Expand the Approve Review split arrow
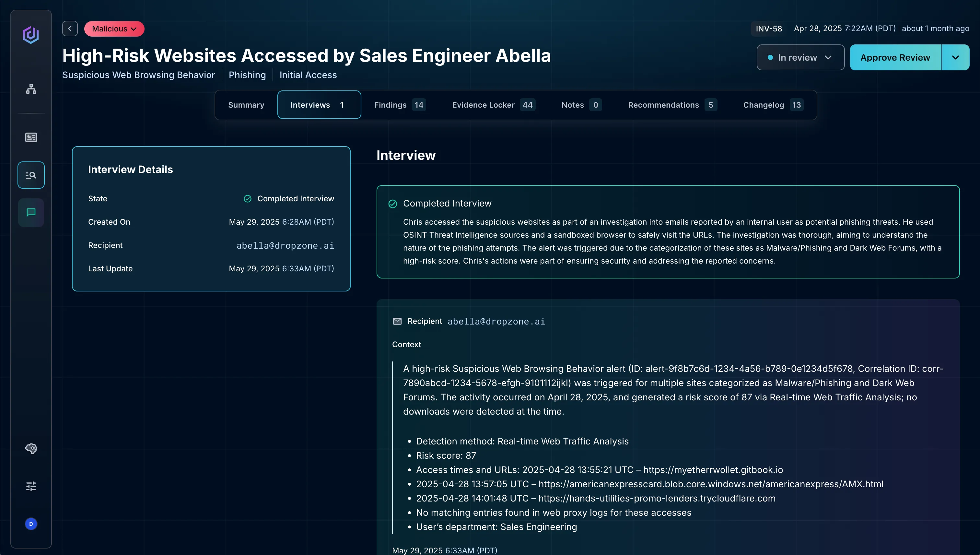The height and width of the screenshot is (555, 980). point(955,57)
